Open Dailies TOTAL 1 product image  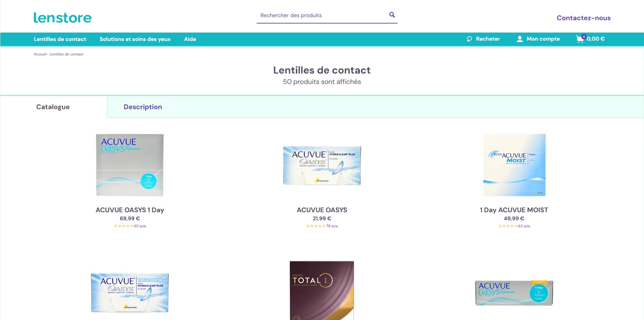pyautogui.click(x=322, y=290)
